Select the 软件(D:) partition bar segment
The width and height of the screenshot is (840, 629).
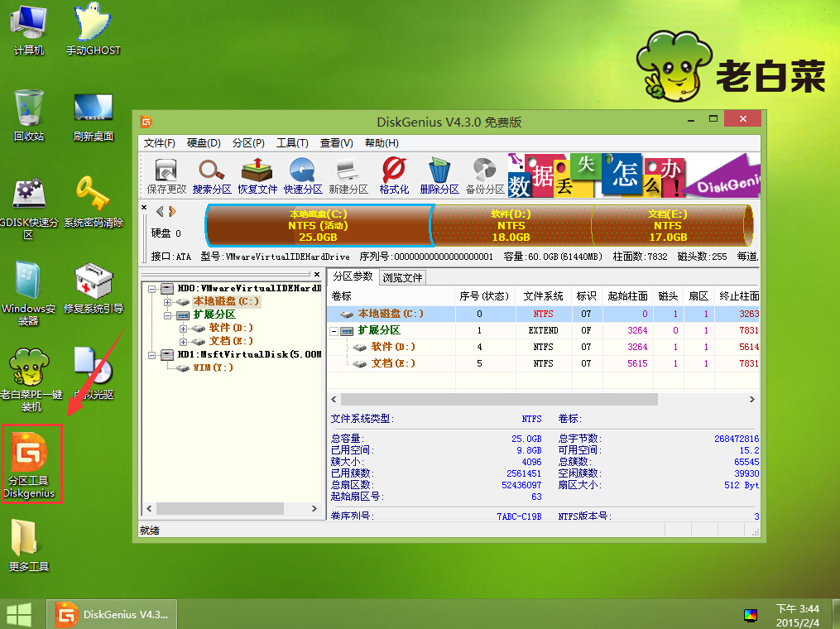tap(511, 226)
